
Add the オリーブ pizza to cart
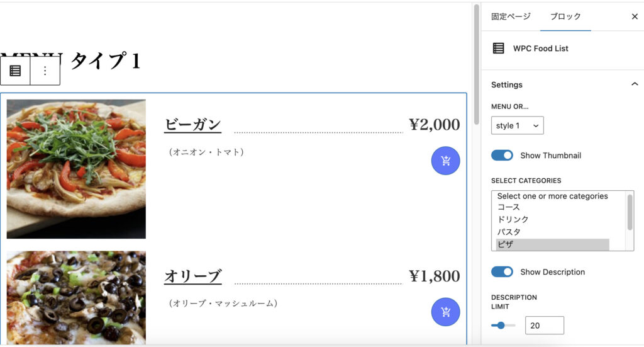click(445, 312)
